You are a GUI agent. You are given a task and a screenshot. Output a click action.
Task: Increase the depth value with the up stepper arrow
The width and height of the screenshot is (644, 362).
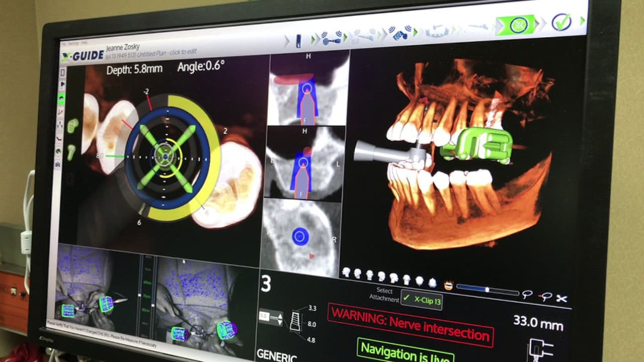click(x=280, y=315)
